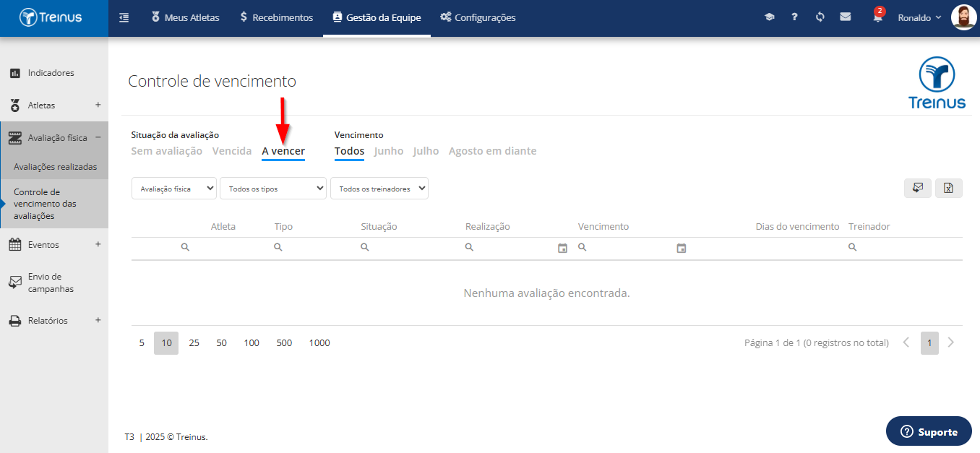
Task: Show 1000 records per page
Action: pos(319,343)
